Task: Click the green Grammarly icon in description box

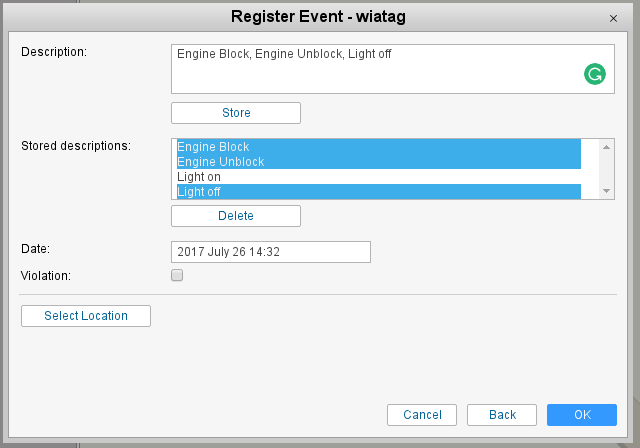Action: coord(594,74)
